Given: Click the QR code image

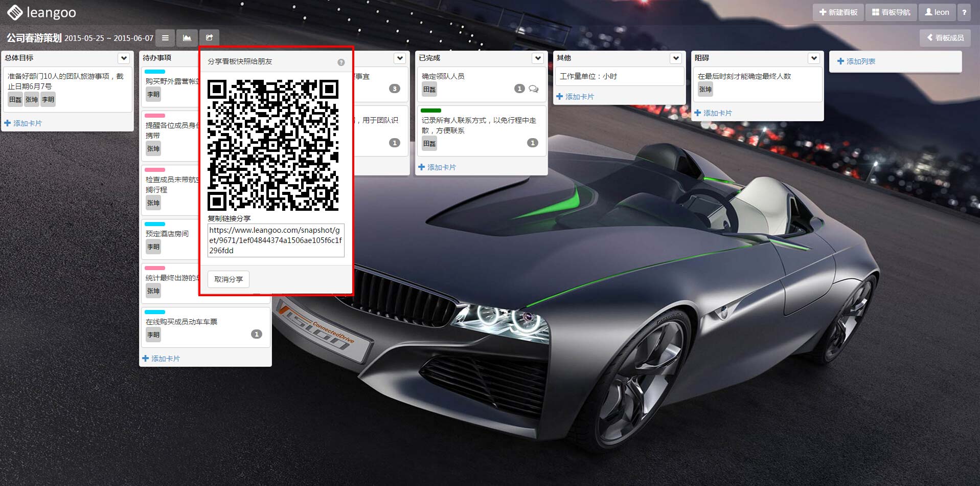Looking at the screenshot, I should [x=273, y=145].
